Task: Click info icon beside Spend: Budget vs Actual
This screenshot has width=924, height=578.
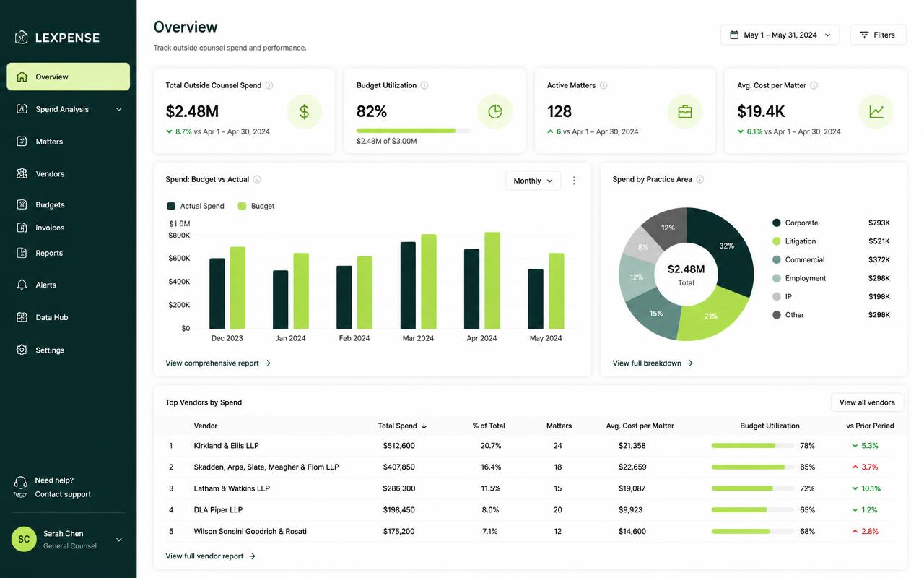Action: (257, 179)
